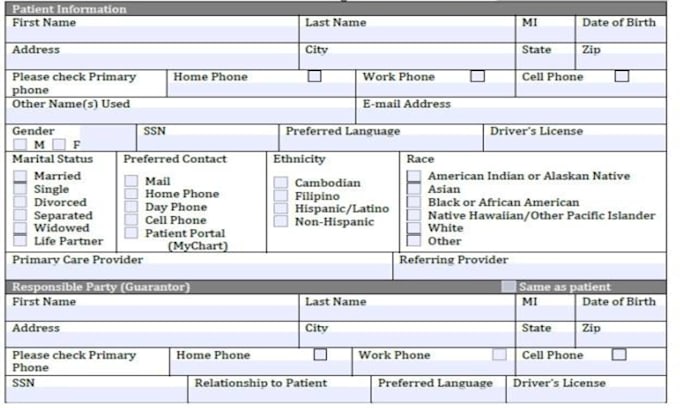The height and width of the screenshot is (408, 680).
Task: Choose Cell Phone as preferred contact
Action: pyautogui.click(x=131, y=220)
